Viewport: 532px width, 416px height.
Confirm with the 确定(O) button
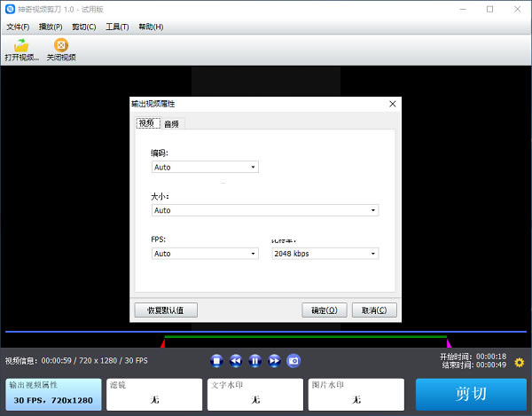coord(325,310)
